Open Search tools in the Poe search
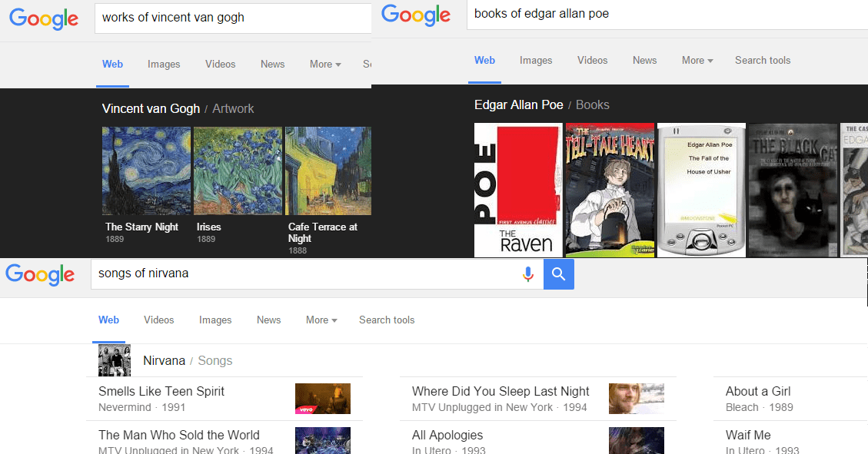This screenshot has height=454, width=868. pyautogui.click(x=763, y=60)
